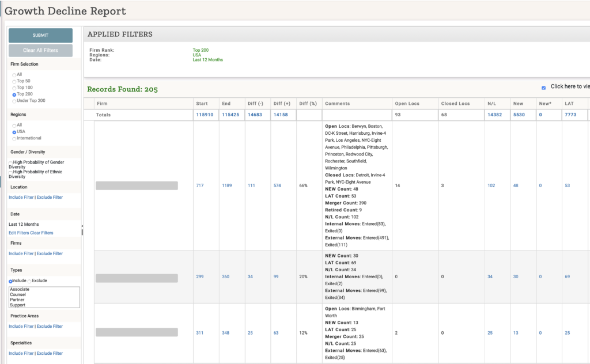This screenshot has height=364, width=590.
Task: Open Exclude Filter under Practice Areas
Action: click(50, 327)
